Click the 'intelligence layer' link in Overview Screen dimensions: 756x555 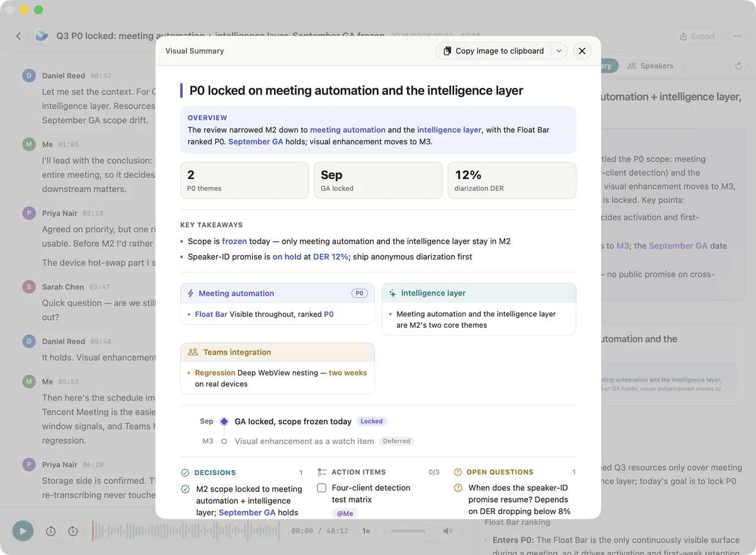pyautogui.click(x=449, y=130)
